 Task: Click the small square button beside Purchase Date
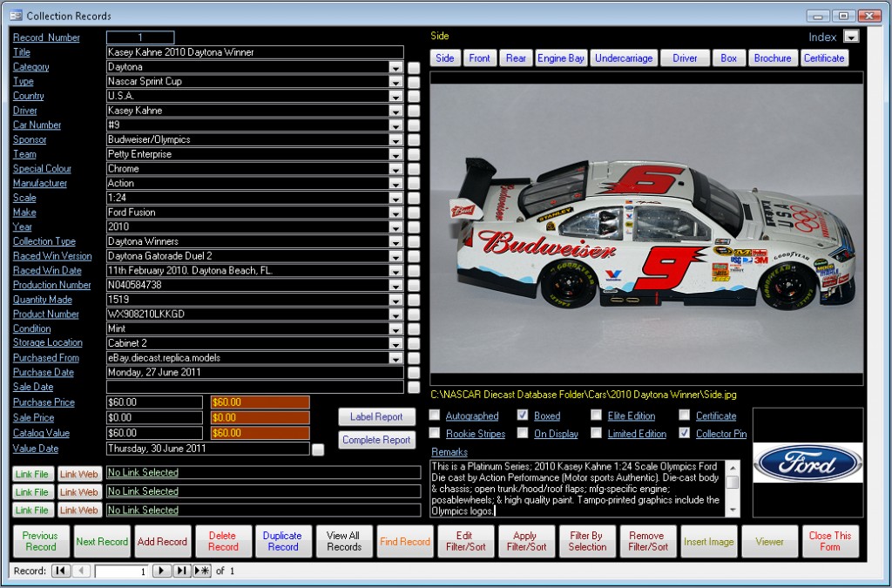tap(414, 373)
